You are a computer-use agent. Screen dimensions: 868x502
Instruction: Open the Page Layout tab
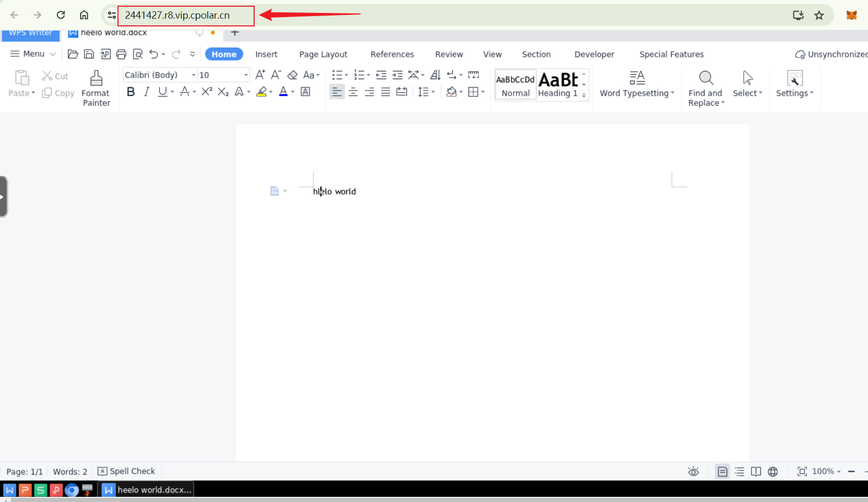[x=323, y=54]
